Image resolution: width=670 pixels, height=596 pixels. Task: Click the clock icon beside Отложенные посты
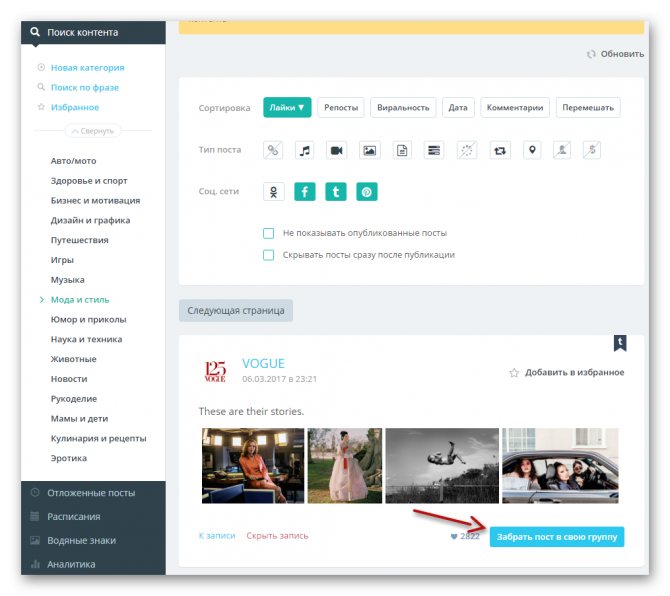35,492
